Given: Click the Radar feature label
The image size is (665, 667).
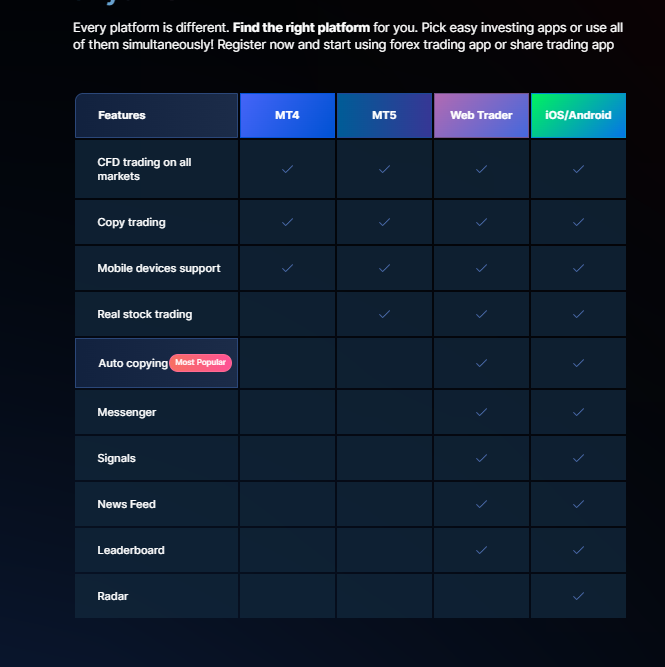Looking at the screenshot, I should 112,596.
